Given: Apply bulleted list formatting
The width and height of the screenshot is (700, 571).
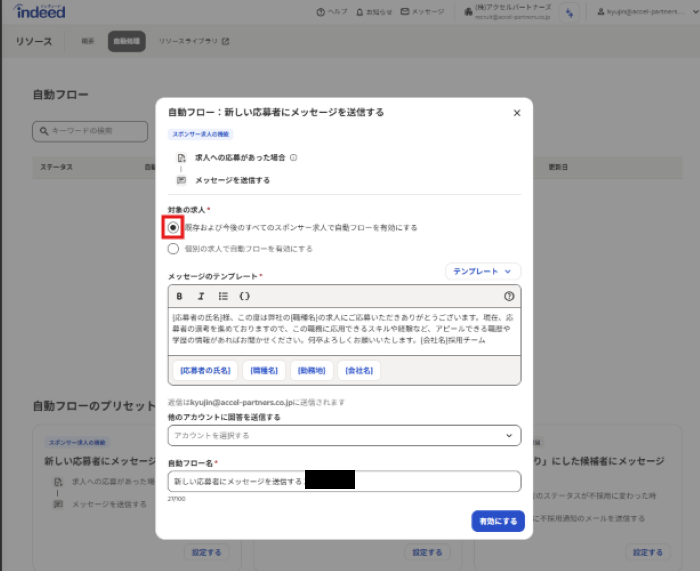Looking at the screenshot, I should pyautogui.click(x=223, y=297).
